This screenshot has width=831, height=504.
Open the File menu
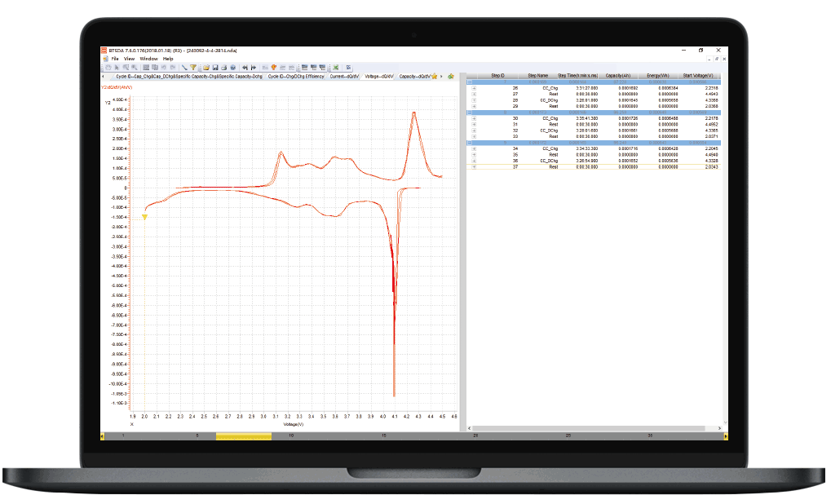click(115, 59)
